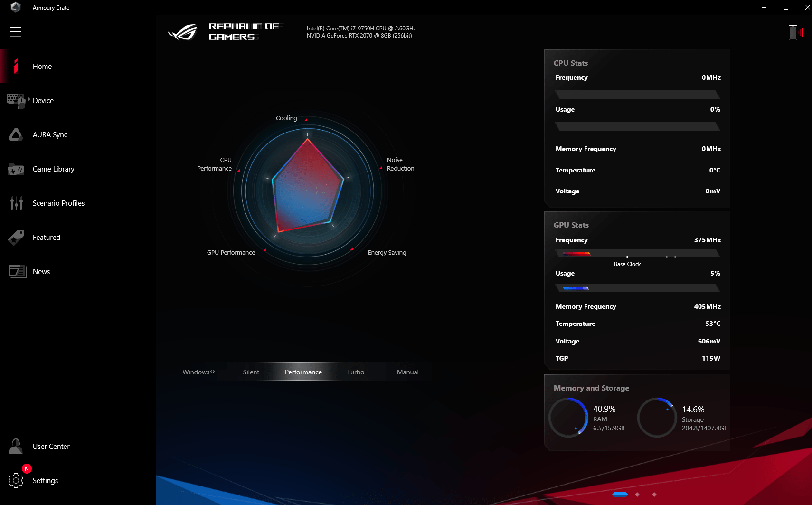Screen dimensions: 812x505
Task: Open Game Library section
Action: tap(54, 169)
